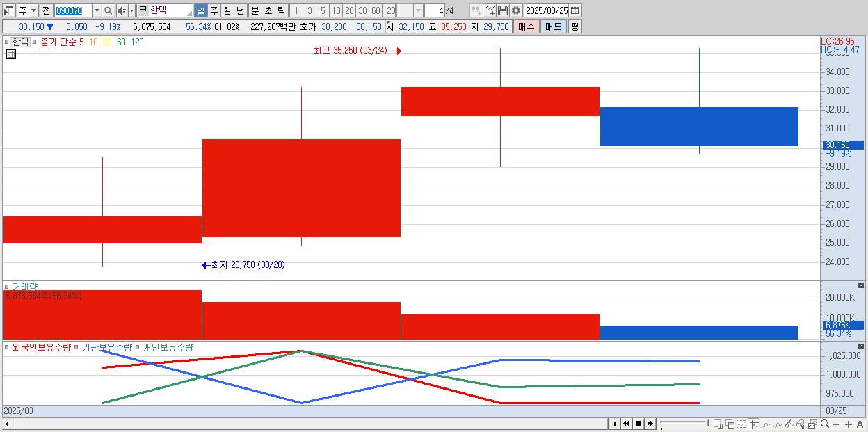Image resolution: width=868 pixels, height=432 pixels.
Task: Click the grid table icon under 한텍 label
Action: point(11,54)
